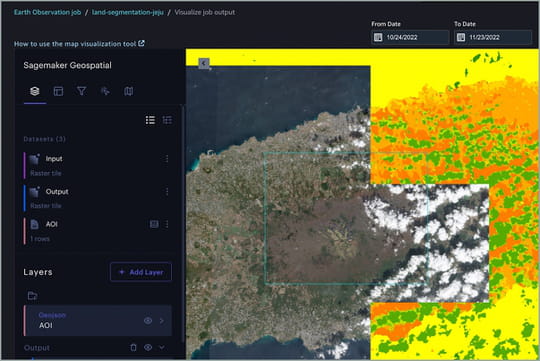540x361 pixels.
Task: Click the add layer group folder icon
Action: click(x=33, y=296)
